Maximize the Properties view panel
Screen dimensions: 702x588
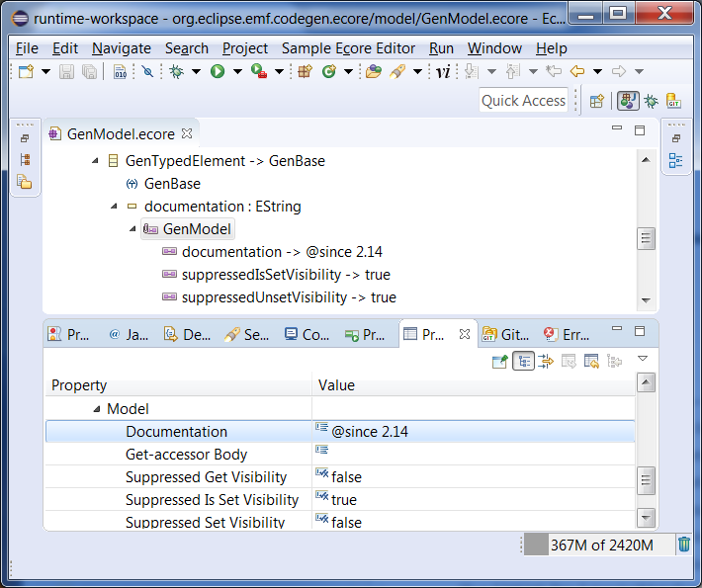click(x=640, y=331)
